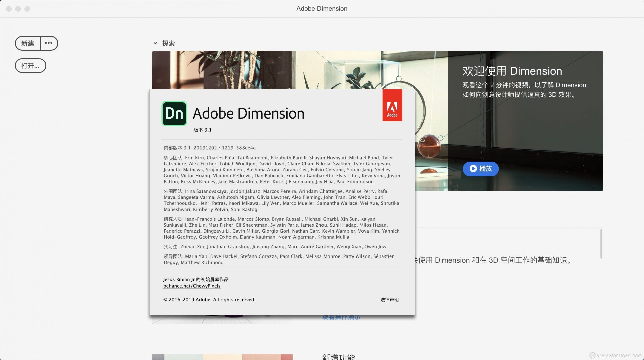Open the more options (•••) button beside 新建
Screen dimensions: 644x360
click(x=49, y=43)
